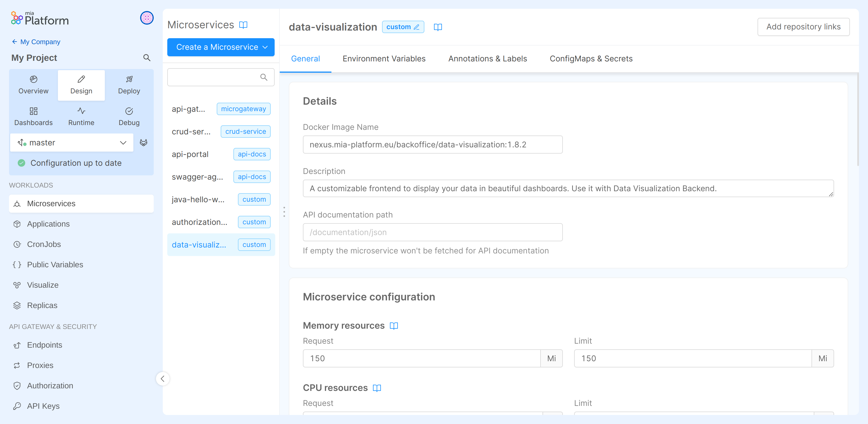Image resolution: width=868 pixels, height=424 pixels.
Task: Click Add repository links button
Action: pos(803,27)
